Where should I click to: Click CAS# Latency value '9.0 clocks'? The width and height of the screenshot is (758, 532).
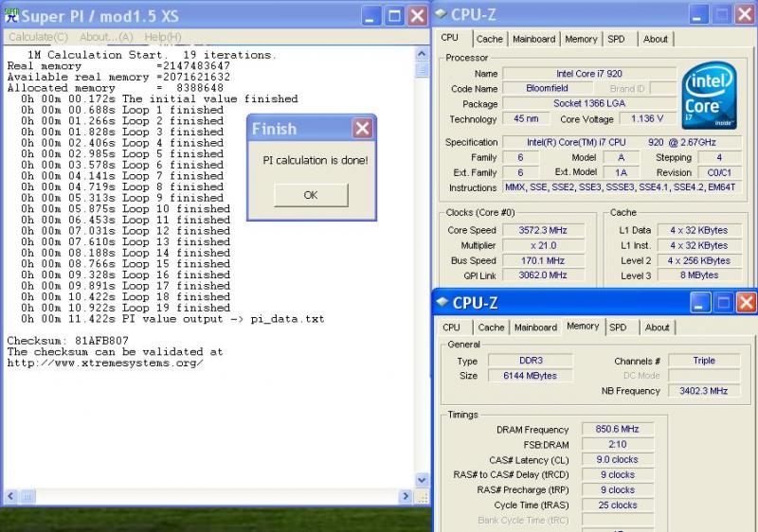pyautogui.click(x=618, y=460)
